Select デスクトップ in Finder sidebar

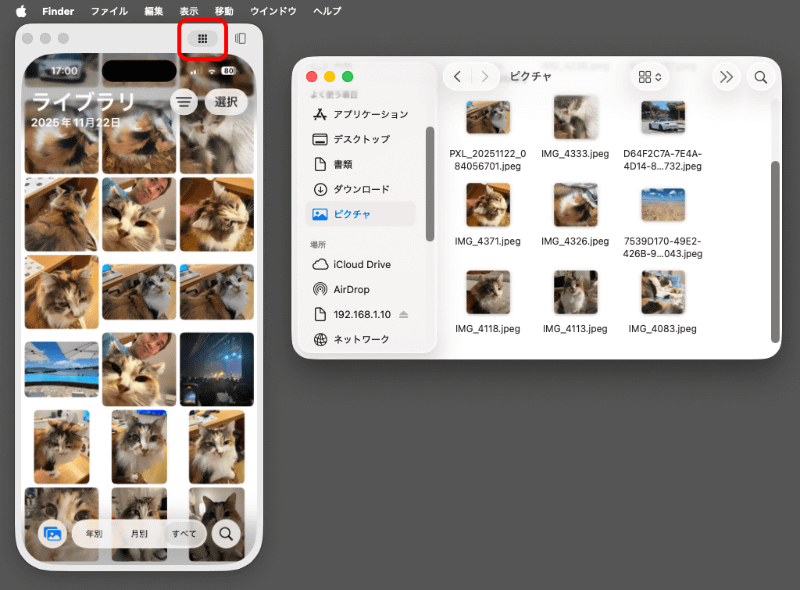point(361,139)
